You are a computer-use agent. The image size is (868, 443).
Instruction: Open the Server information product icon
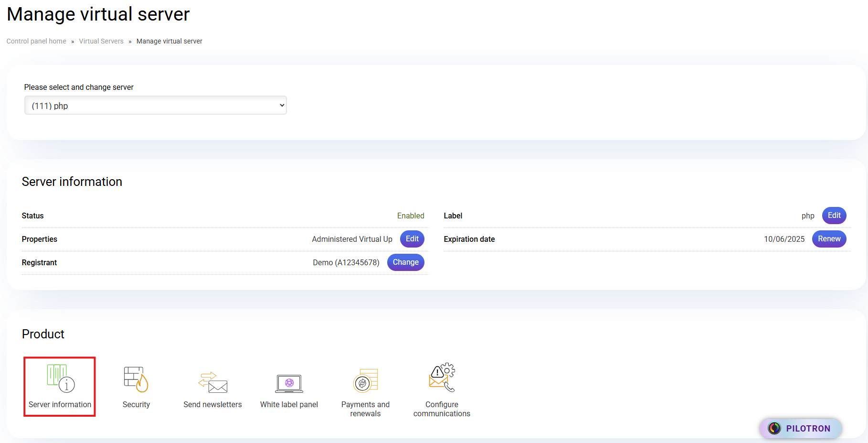60,378
